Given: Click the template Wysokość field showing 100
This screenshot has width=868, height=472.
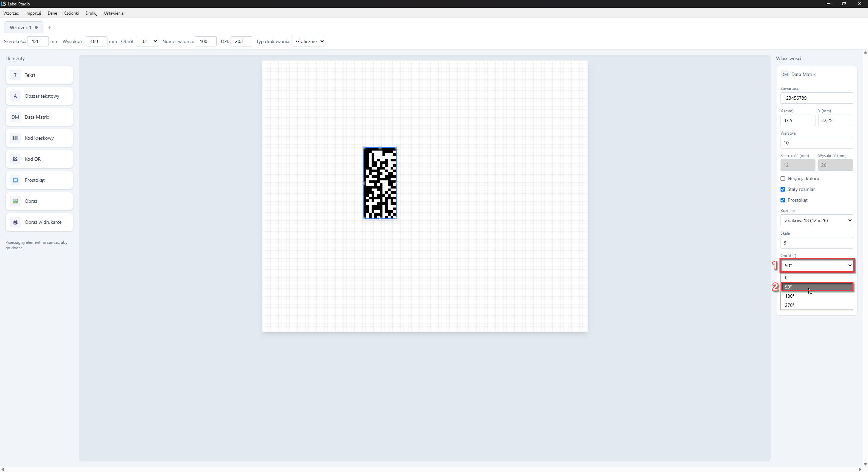Looking at the screenshot, I should (96, 41).
